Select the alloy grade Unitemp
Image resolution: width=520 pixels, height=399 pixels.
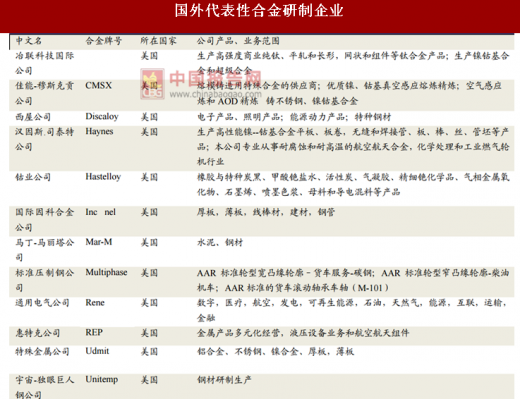pos(102,380)
